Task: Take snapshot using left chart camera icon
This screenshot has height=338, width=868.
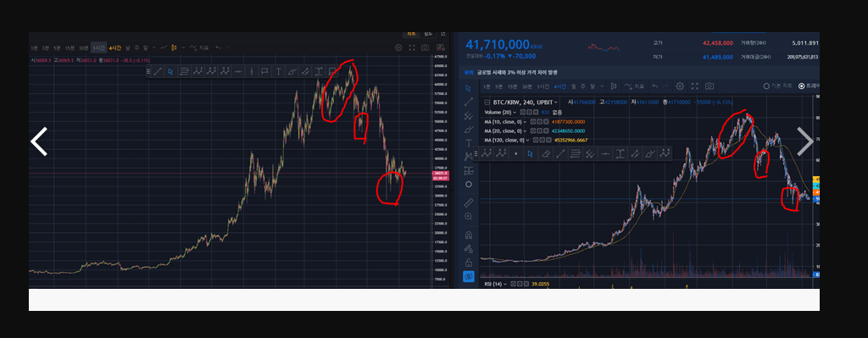Action: tap(425, 47)
